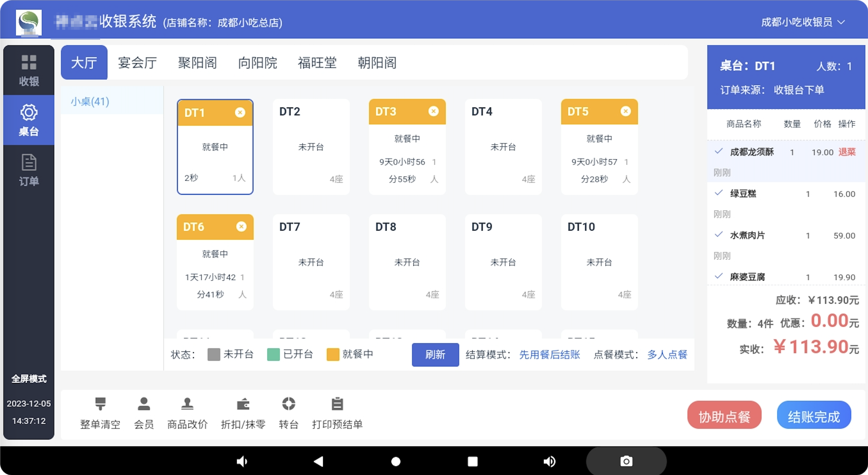The width and height of the screenshot is (868, 475).
Task: Click the 整单清空 clear order icon
Action: click(100, 404)
